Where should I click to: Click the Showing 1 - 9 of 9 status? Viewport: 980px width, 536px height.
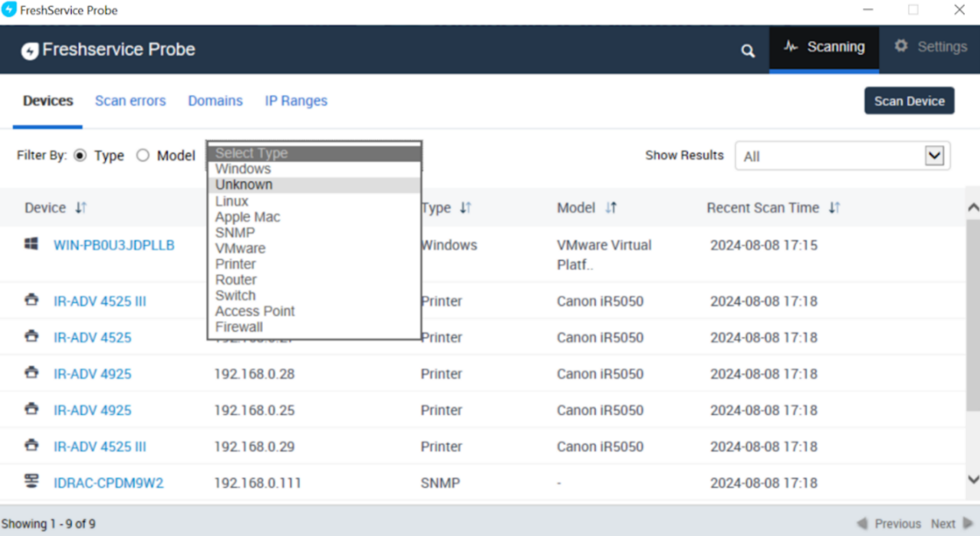click(49, 524)
